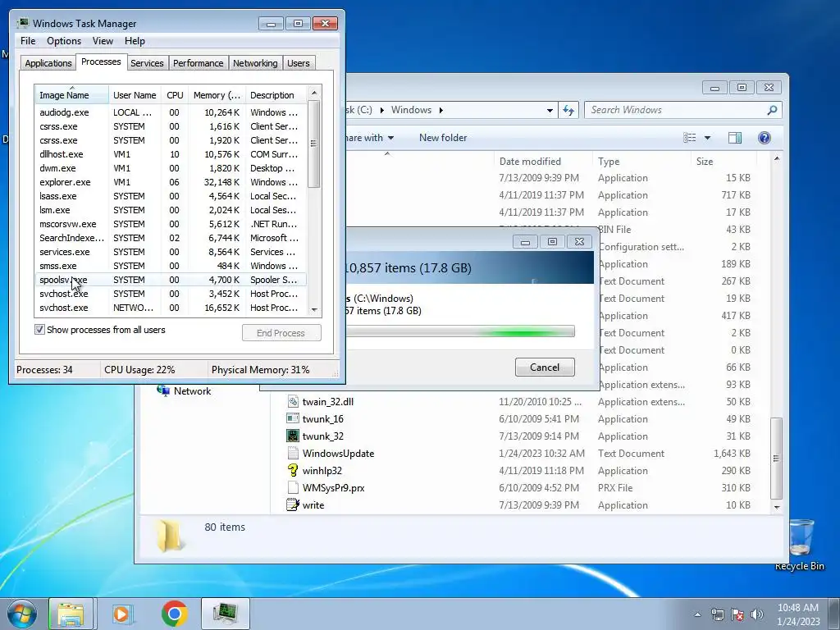Viewport: 840px width, 630px height.
Task: Switch to the Performance tab
Action: coord(199,63)
